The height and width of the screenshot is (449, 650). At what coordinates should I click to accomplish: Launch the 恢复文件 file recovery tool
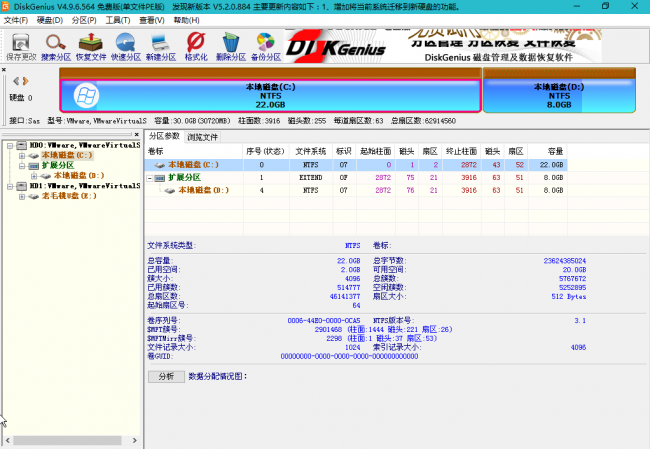tap(91, 47)
